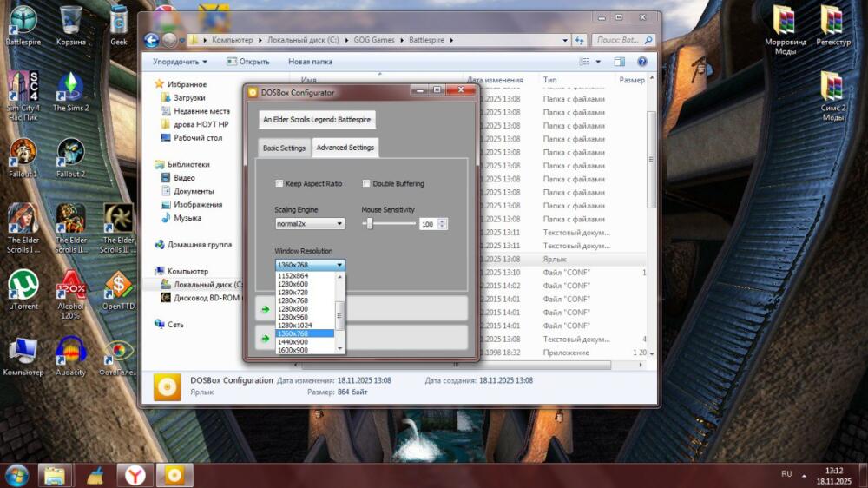Select Домашняя группа in the sidebar

[x=200, y=244]
